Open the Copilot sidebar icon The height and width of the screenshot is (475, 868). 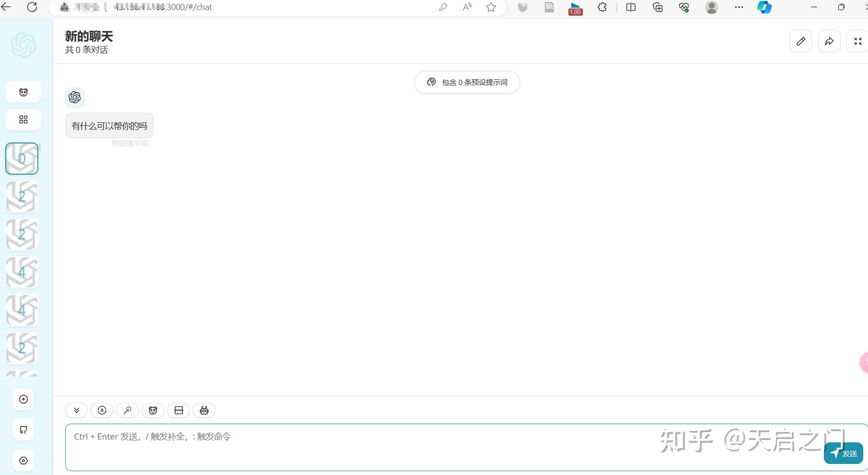coord(764,7)
